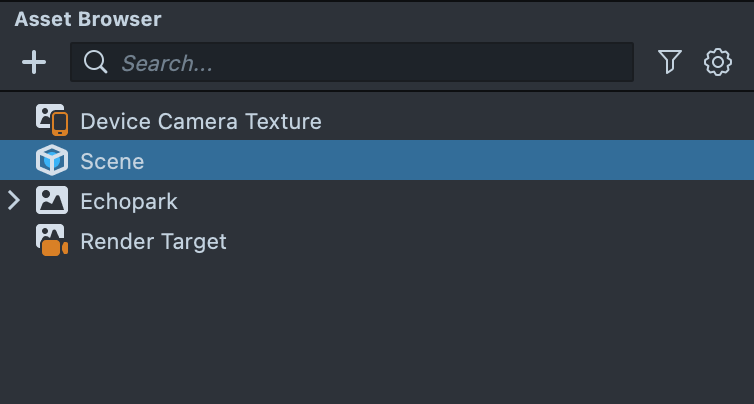
Task: Expand the Echopark asset
Action: [x=14, y=201]
